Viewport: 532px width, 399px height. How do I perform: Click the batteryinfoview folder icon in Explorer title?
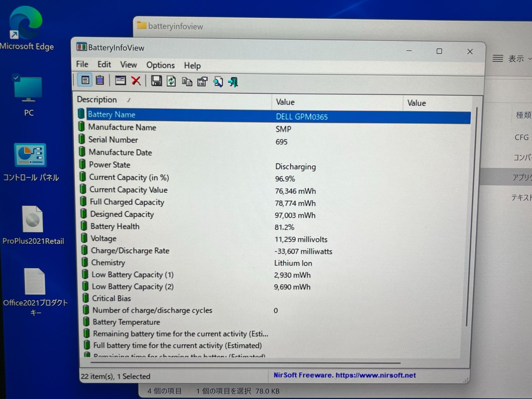(142, 25)
